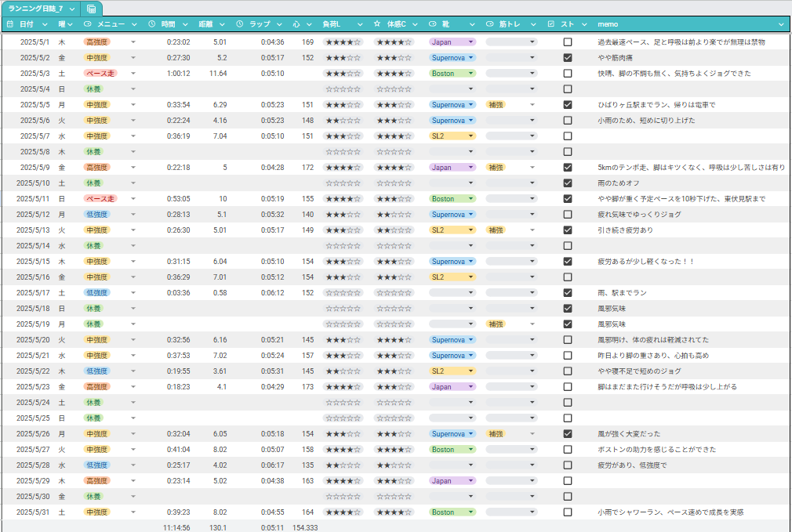Open the 距離 column dropdown arrow
Image resolution: width=792 pixels, height=532 pixels.
(x=222, y=24)
